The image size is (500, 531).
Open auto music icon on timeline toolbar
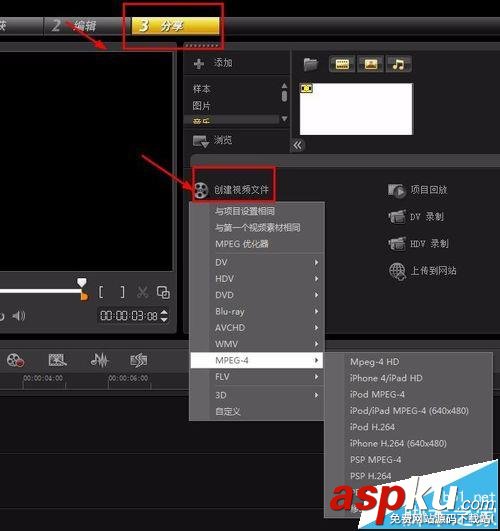139,360
